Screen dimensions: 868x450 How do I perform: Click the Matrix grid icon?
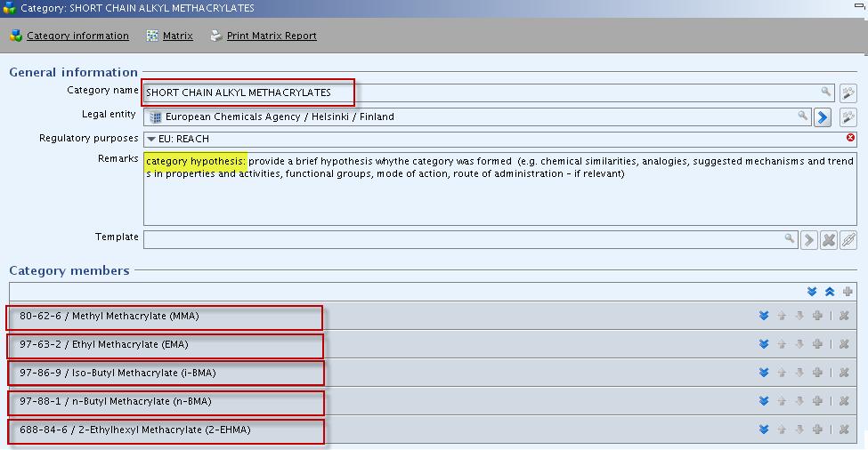(x=152, y=36)
